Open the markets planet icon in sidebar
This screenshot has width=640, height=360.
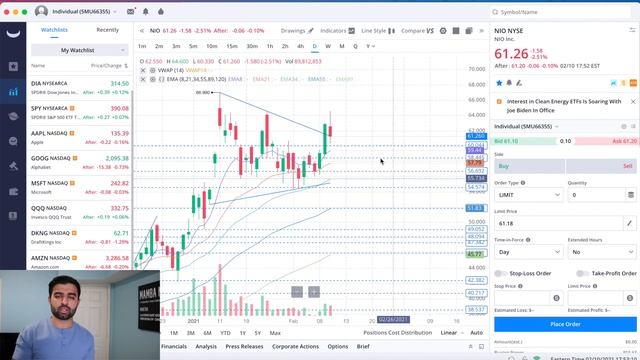coord(13,116)
